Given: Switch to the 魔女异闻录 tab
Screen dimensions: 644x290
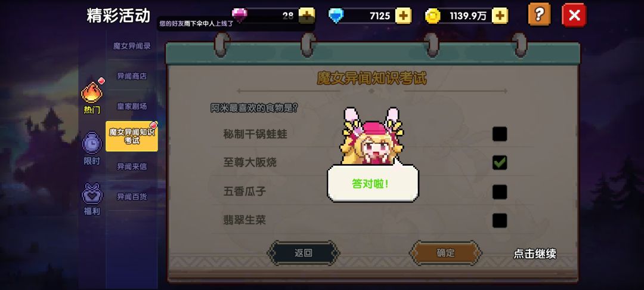Looking at the screenshot, I should 132,46.
